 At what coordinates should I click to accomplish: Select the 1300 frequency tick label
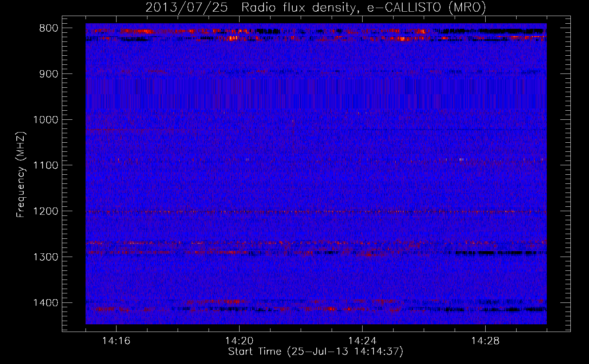pos(45,257)
